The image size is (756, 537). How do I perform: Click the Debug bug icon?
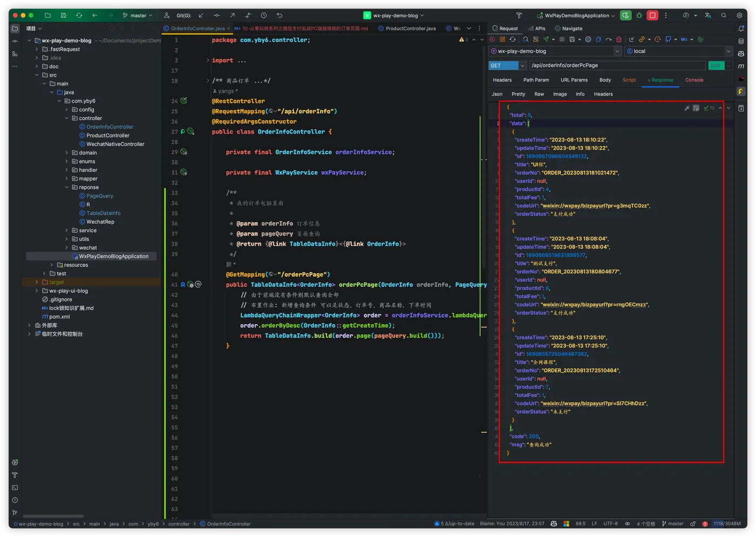coord(639,16)
